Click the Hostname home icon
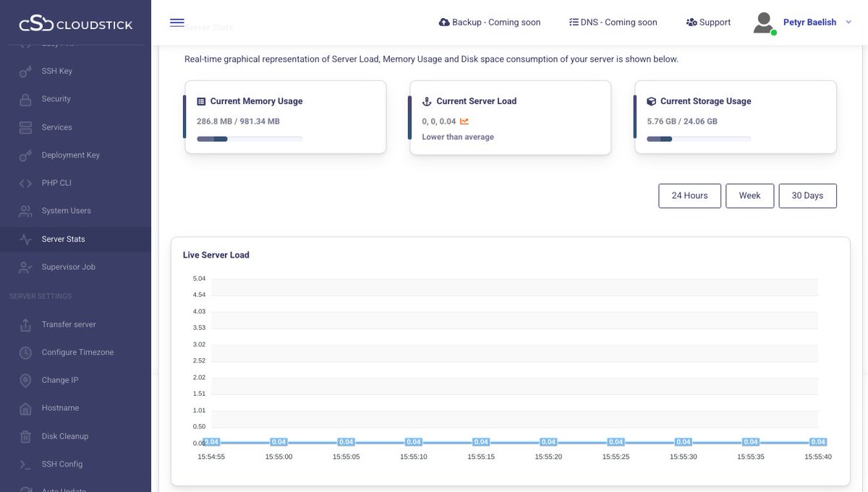Viewport: 868px width, 492px height. point(25,409)
